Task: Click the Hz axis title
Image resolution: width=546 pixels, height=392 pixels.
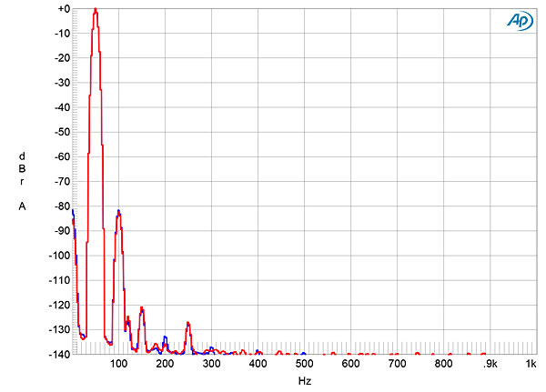Action: tap(305, 381)
